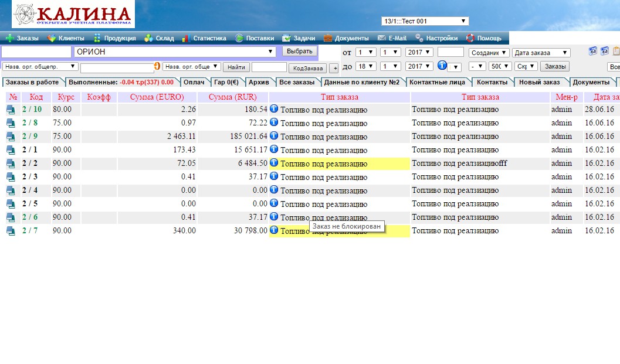Image resolution: width=620 pixels, height=364 pixels.
Task: Click the + button next to КодЗаказа
Action: pos(334,68)
